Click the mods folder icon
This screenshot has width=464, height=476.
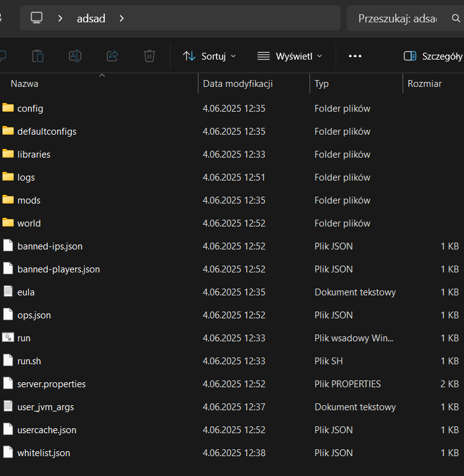(x=8, y=200)
